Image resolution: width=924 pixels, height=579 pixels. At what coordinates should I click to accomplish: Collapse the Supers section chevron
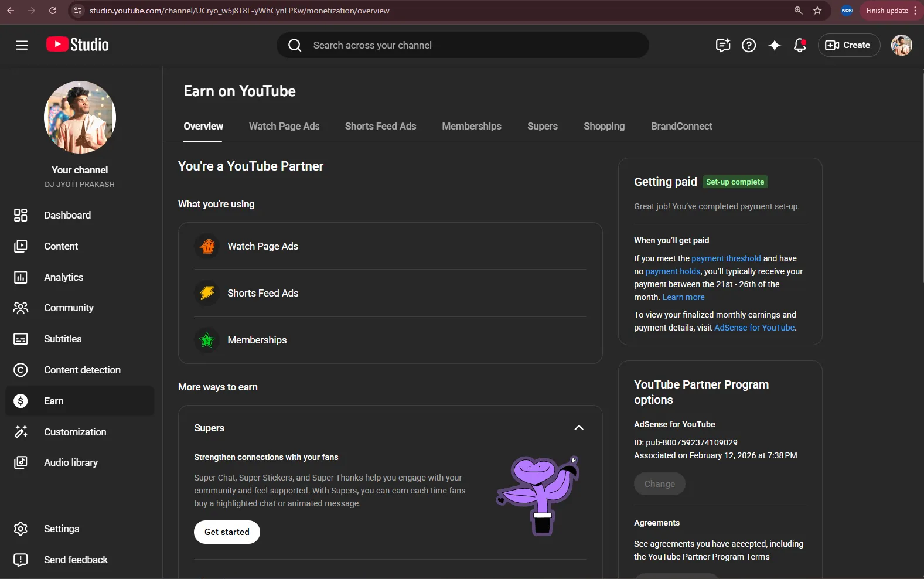(x=579, y=428)
